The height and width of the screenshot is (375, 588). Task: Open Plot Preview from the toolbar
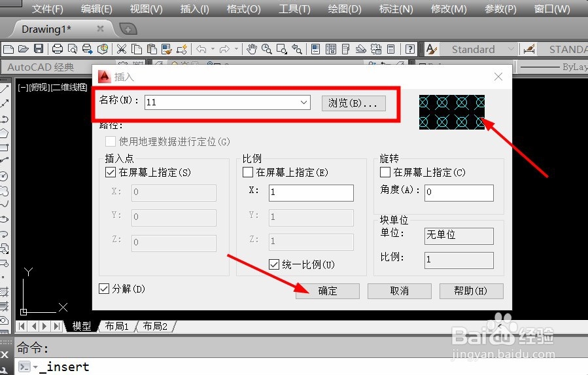pos(73,49)
